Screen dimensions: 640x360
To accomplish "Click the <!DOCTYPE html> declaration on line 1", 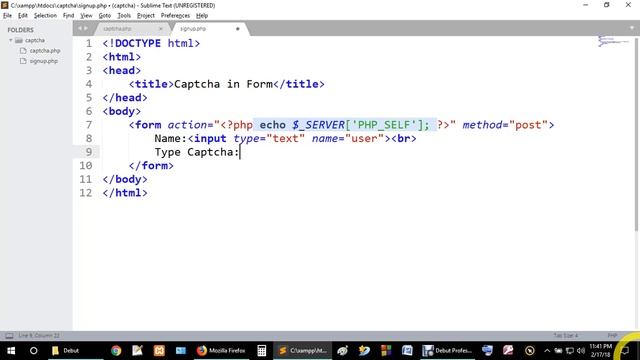I will coord(151,43).
